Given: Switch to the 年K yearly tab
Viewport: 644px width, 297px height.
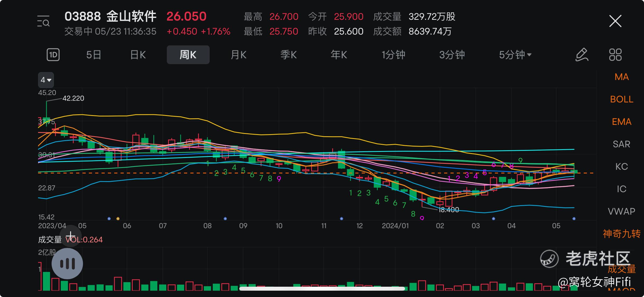Looking at the screenshot, I should [x=339, y=55].
